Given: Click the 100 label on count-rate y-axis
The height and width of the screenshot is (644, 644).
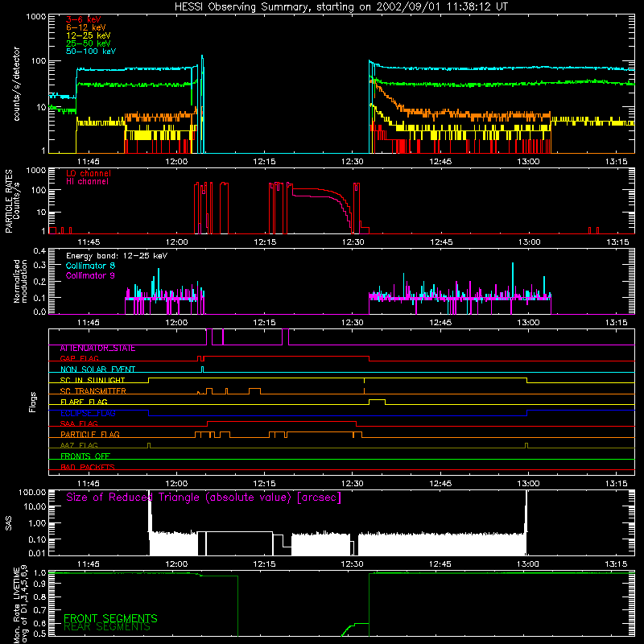Looking at the screenshot, I should [38, 61].
